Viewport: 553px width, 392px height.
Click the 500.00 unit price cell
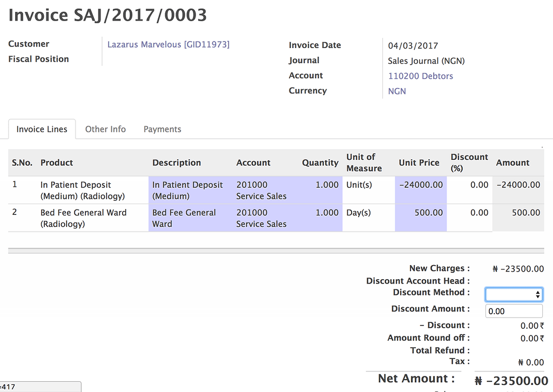(421, 213)
